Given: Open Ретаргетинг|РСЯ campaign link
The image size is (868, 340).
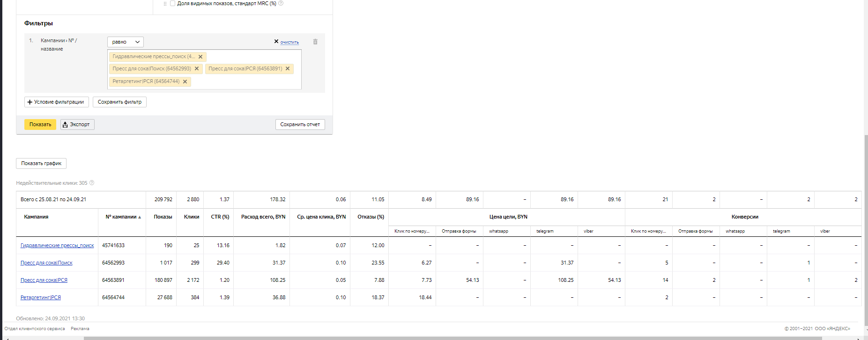Looking at the screenshot, I should [x=41, y=297].
